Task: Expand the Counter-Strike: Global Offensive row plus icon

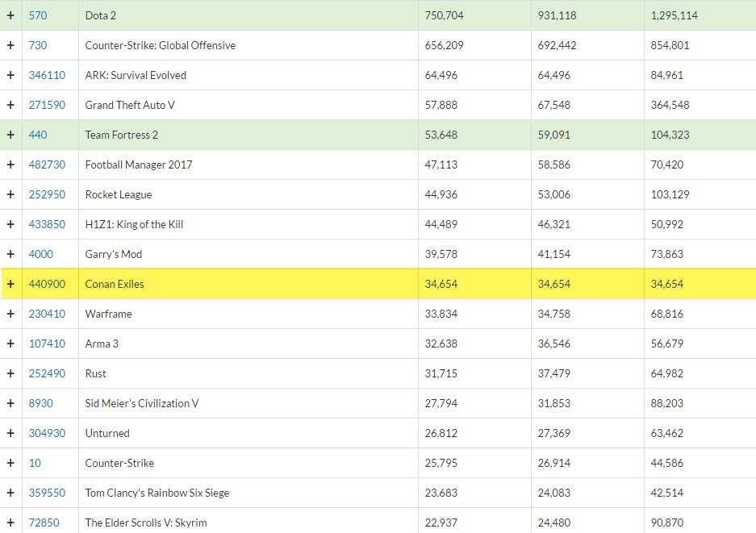Action: point(10,45)
